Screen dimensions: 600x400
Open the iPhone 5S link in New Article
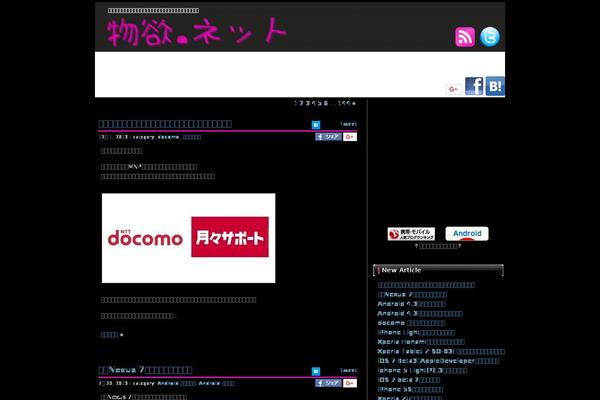coord(410,390)
